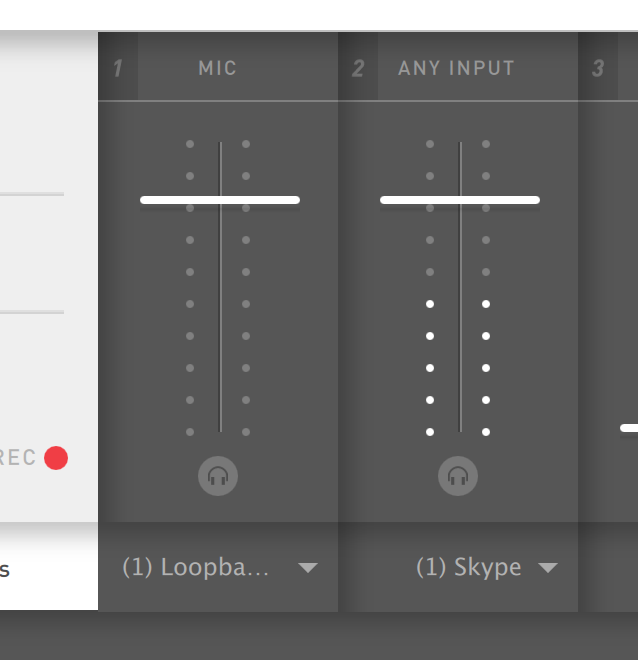Click the ANY INPUT fader handle bar
This screenshot has height=660, width=638.
(x=460, y=200)
